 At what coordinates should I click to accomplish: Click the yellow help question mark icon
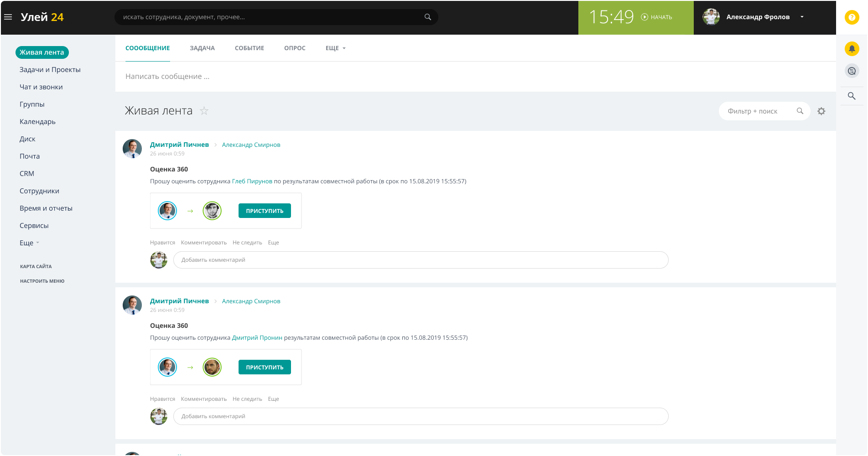[x=852, y=17]
